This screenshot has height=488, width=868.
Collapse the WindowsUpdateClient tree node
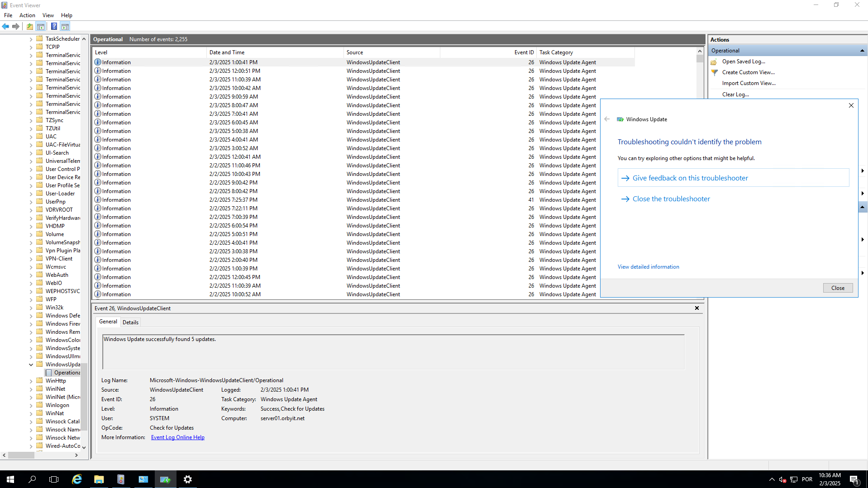point(31,365)
